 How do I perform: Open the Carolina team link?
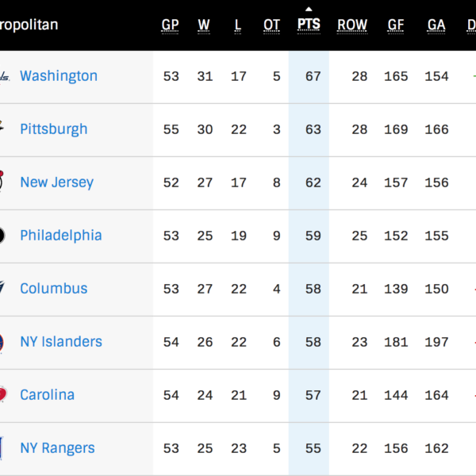[x=48, y=395]
